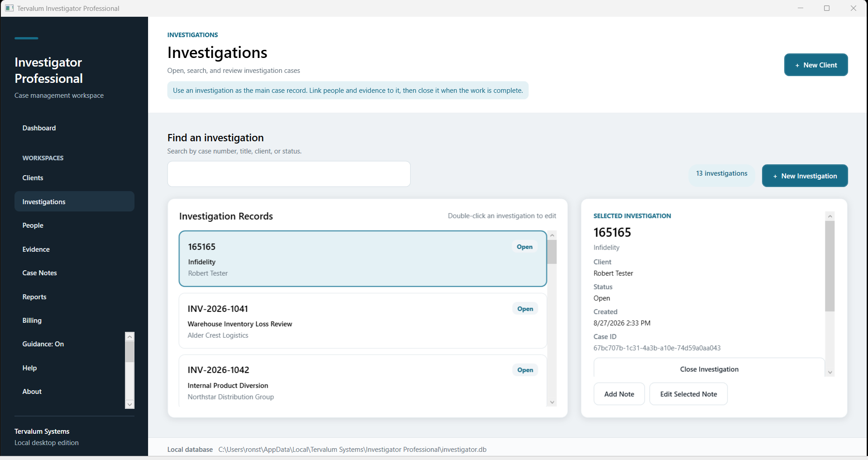This screenshot has width=868, height=460.
Task: Click the guidance tip banner
Action: (348, 91)
